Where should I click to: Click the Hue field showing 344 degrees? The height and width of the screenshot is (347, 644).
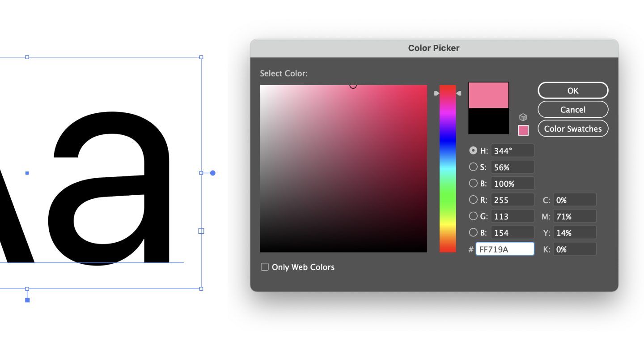click(512, 150)
